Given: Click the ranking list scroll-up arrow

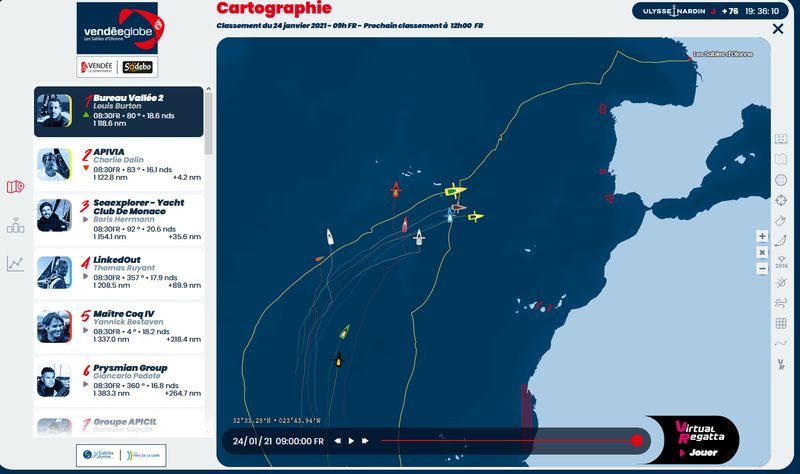Looking at the screenshot, I should (208, 89).
